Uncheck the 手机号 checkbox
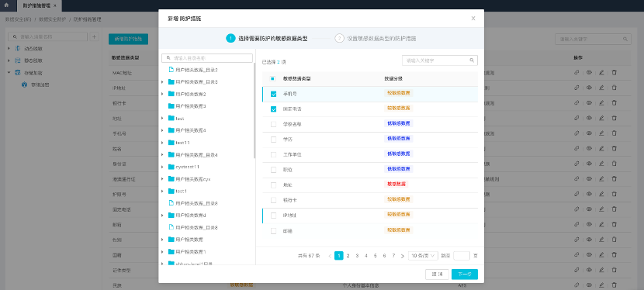Screen dimensions: 644x290 pos(274,94)
